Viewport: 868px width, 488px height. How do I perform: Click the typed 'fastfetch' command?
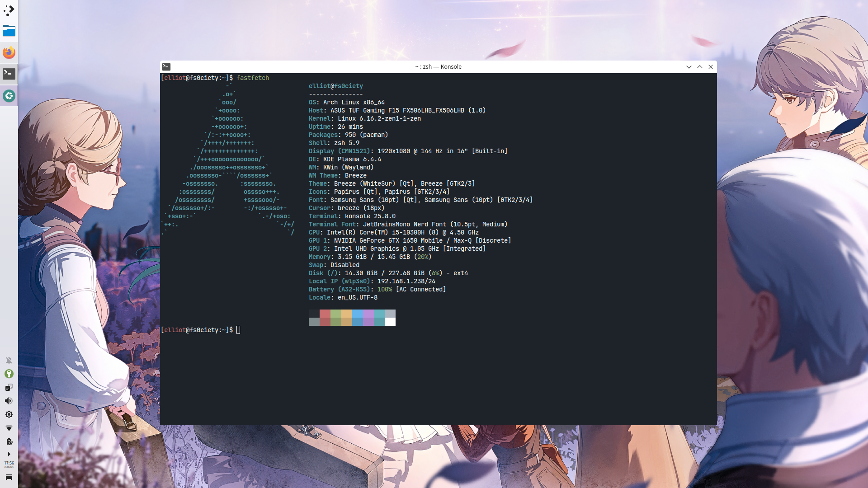[253, 78]
